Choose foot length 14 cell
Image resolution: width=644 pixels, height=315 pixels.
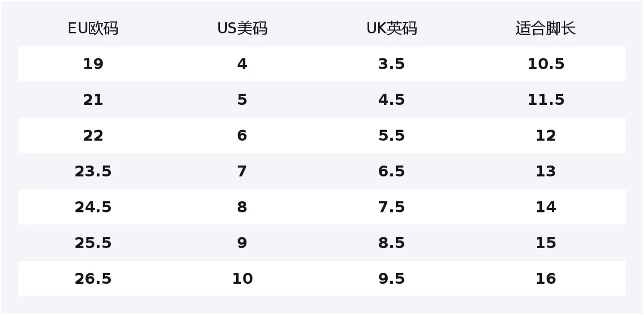pos(546,207)
